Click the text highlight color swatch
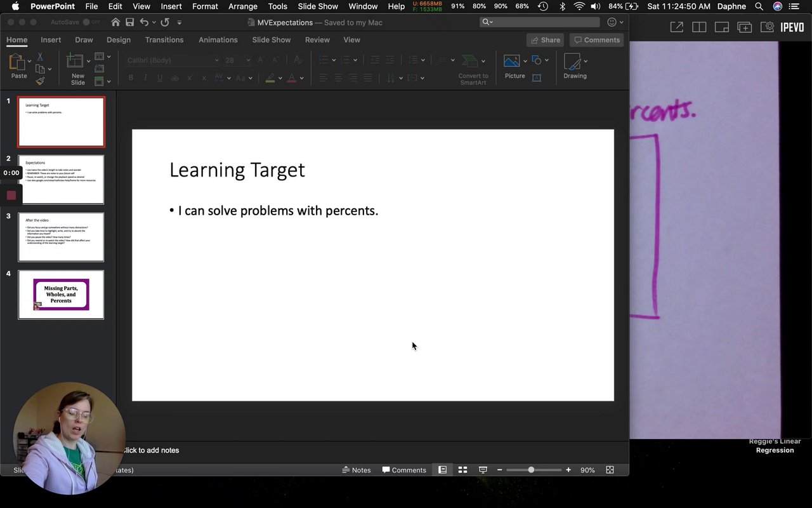 pyautogui.click(x=270, y=78)
